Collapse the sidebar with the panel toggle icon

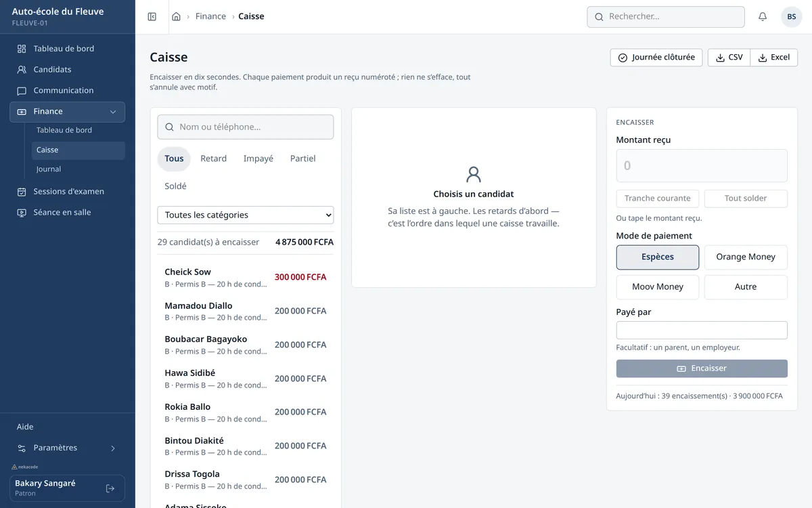pyautogui.click(x=152, y=16)
